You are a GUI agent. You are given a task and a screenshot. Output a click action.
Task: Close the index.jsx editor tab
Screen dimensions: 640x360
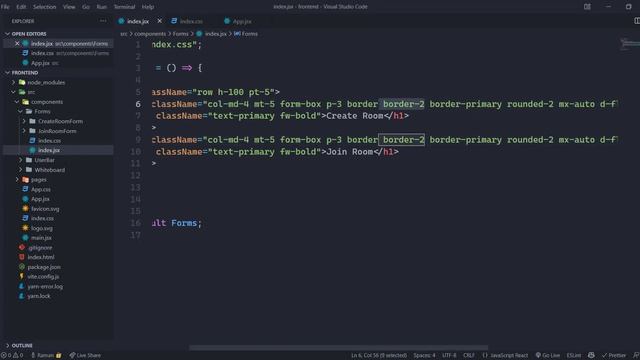[160, 21]
